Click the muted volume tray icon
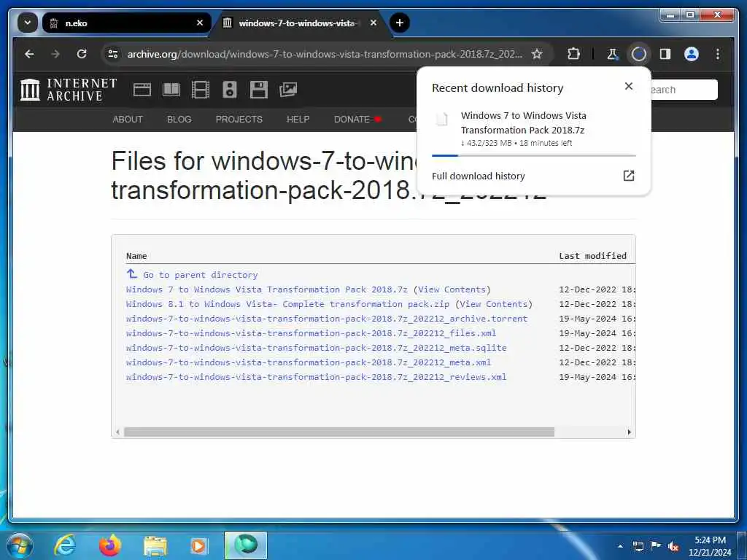This screenshot has width=747, height=560. click(x=673, y=546)
